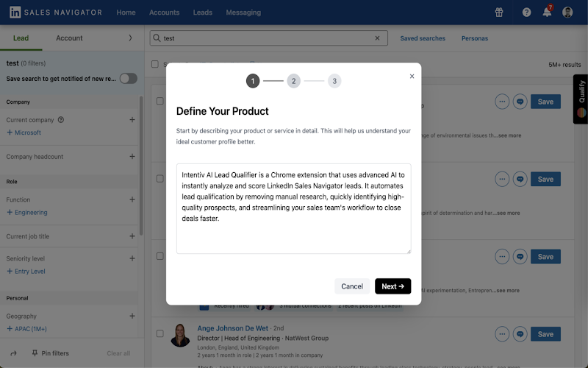Go to wizard step 2

tap(293, 81)
